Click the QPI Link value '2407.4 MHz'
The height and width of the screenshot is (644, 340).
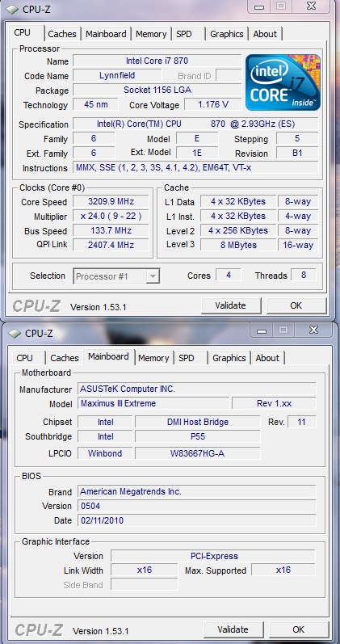pyautogui.click(x=111, y=245)
